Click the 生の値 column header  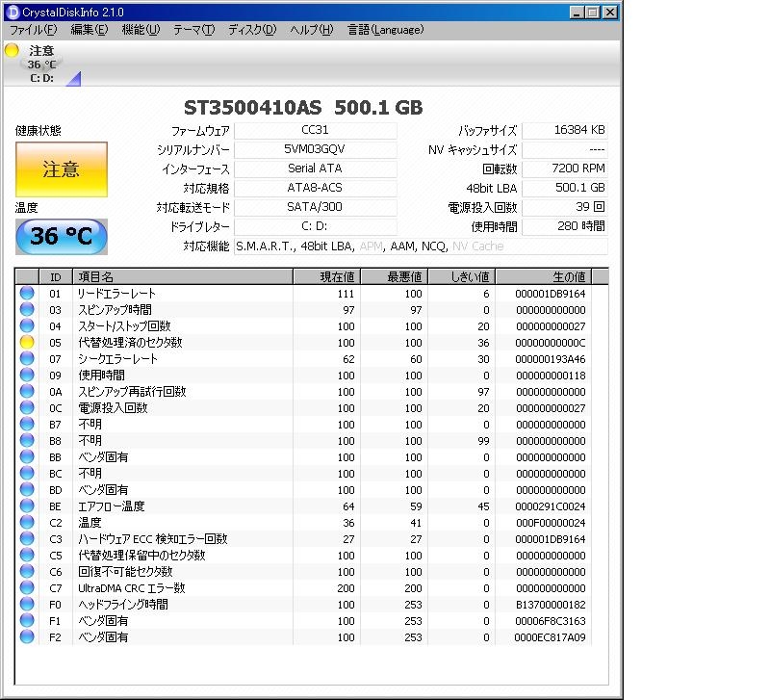click(544, 276)
